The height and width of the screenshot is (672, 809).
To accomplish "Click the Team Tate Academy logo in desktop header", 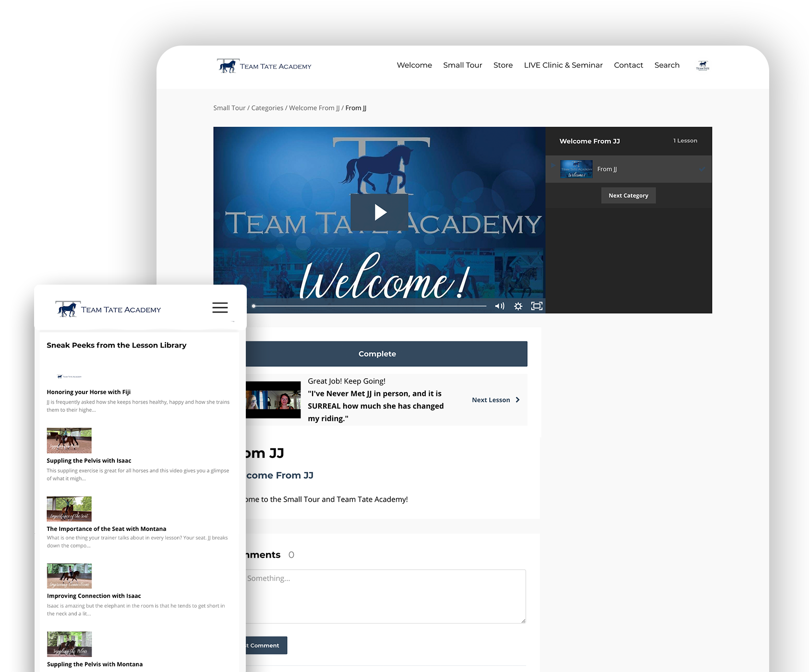I will [264, 66].
